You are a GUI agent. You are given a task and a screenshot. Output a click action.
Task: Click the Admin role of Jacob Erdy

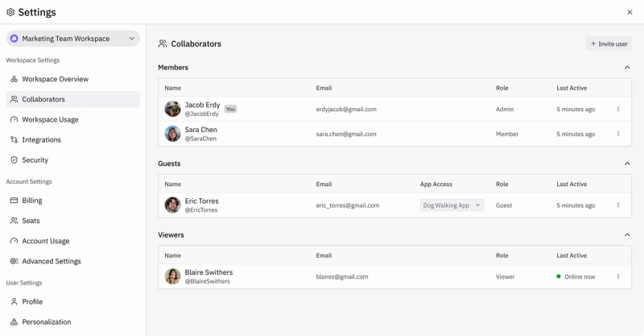[505, 110]
